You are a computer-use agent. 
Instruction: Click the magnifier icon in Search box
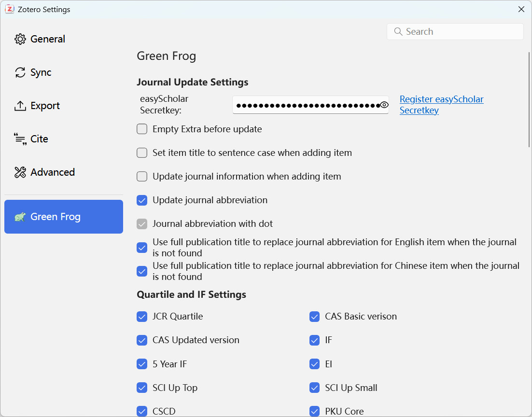[398, 31]
